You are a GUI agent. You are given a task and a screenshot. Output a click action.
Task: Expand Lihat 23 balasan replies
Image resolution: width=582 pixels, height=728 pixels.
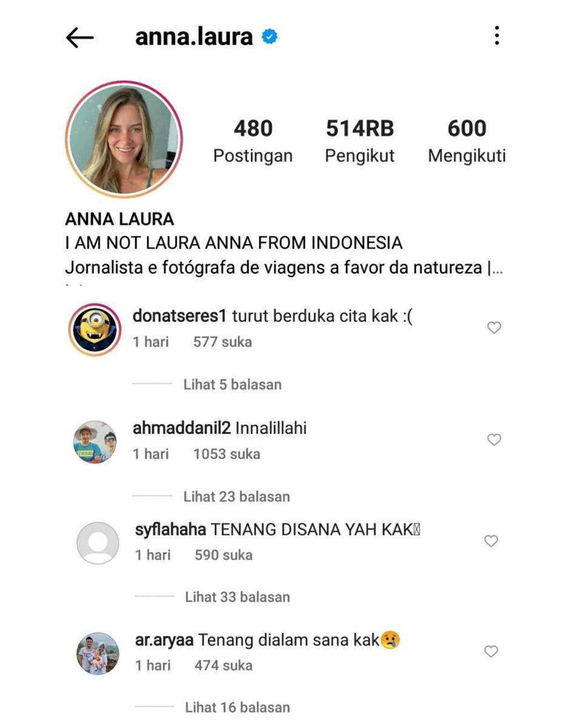click(x=236, y=496)
